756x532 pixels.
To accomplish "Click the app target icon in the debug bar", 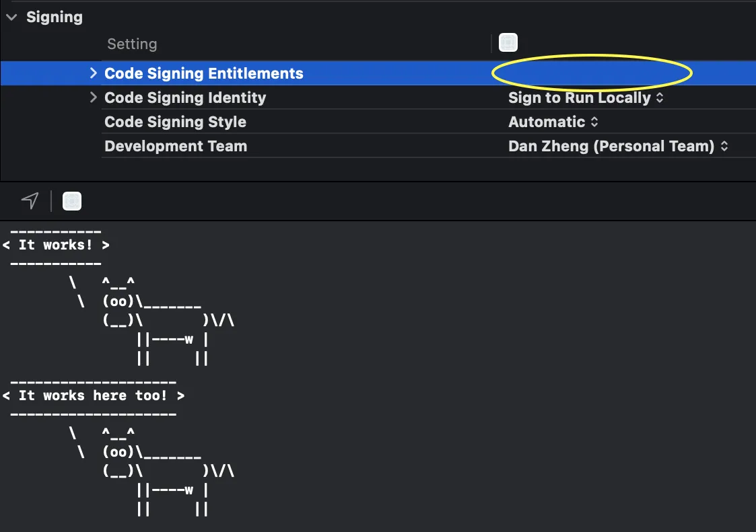I will (72, 200).
